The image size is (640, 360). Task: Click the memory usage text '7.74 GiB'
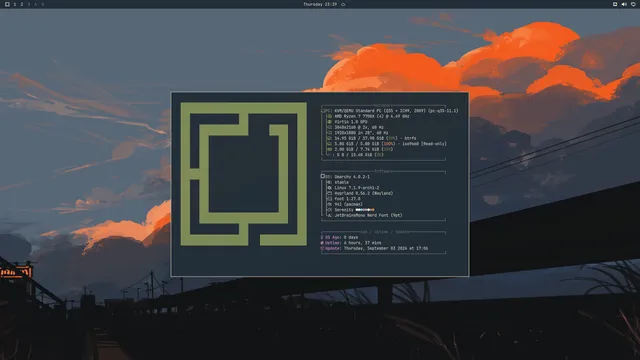click(369, 149)
